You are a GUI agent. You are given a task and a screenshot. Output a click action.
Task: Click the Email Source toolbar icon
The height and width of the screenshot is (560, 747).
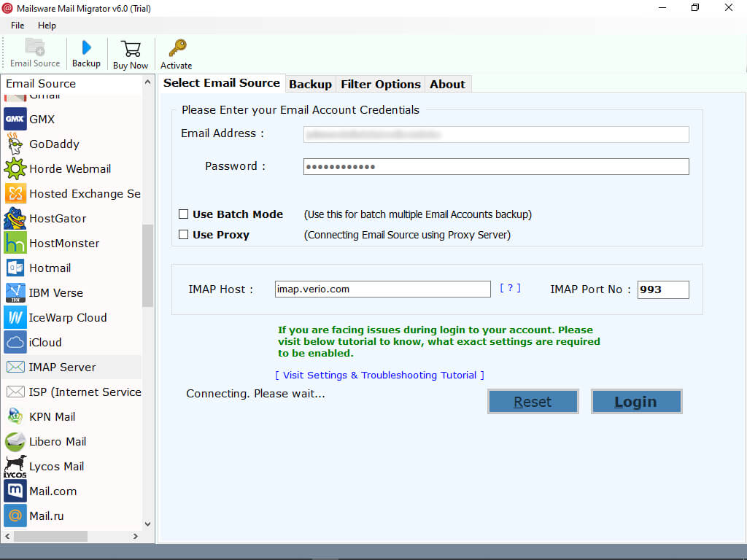[x=34, y=48]
